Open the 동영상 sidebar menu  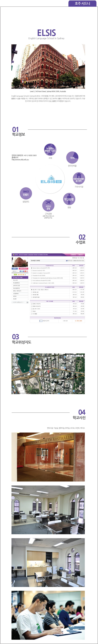20,296
